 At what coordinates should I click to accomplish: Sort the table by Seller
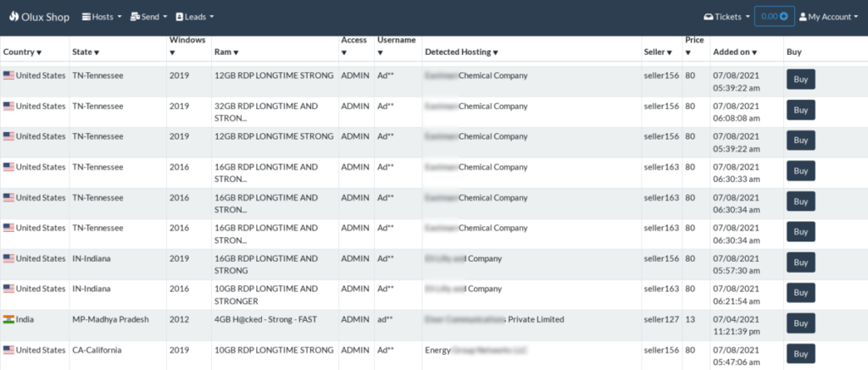pyautogui.click(x=659, y=52)
